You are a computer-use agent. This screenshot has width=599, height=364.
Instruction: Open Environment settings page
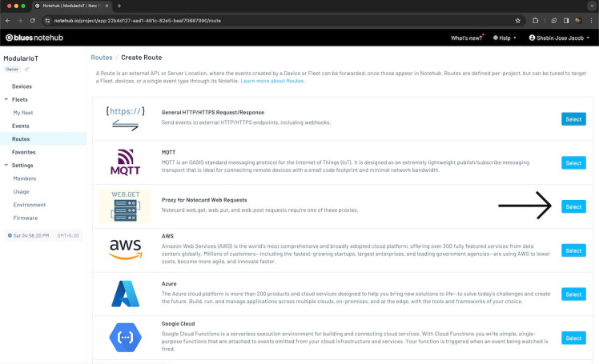click(x=29, y=205)
